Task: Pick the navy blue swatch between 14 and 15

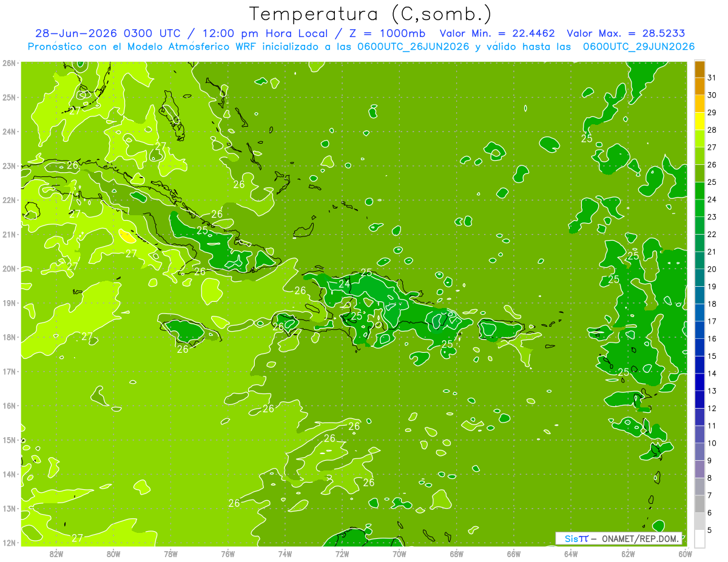Action: point(699,365)
